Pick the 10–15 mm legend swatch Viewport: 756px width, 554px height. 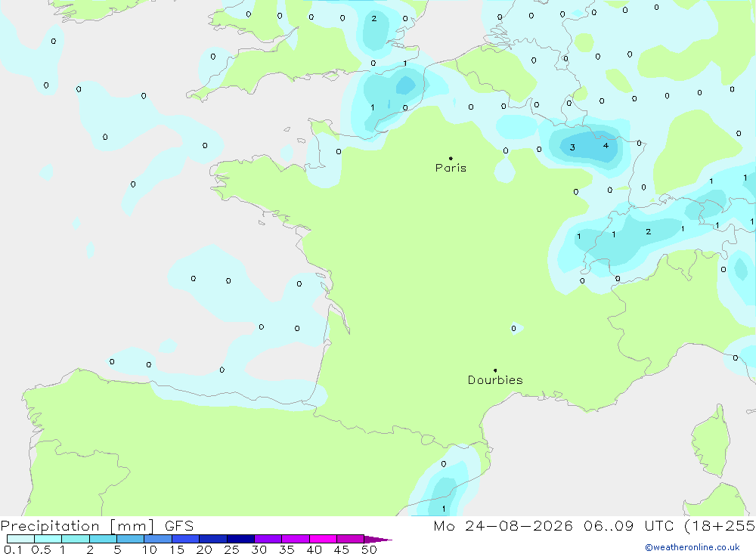tap(158, 539)
